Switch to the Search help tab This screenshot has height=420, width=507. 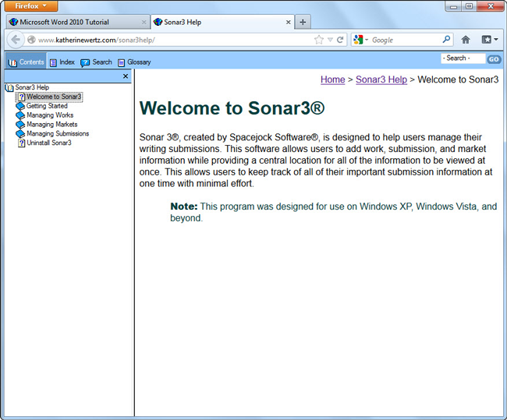(97, 62)
